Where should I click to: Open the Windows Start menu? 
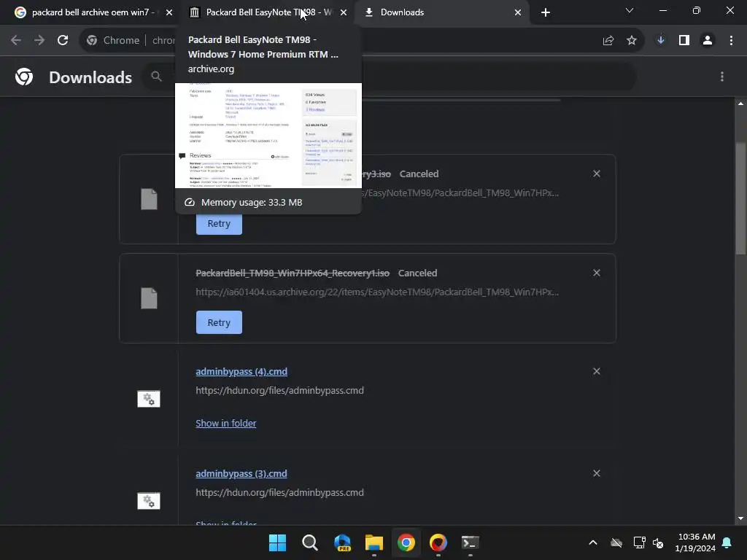pos(277,542)
